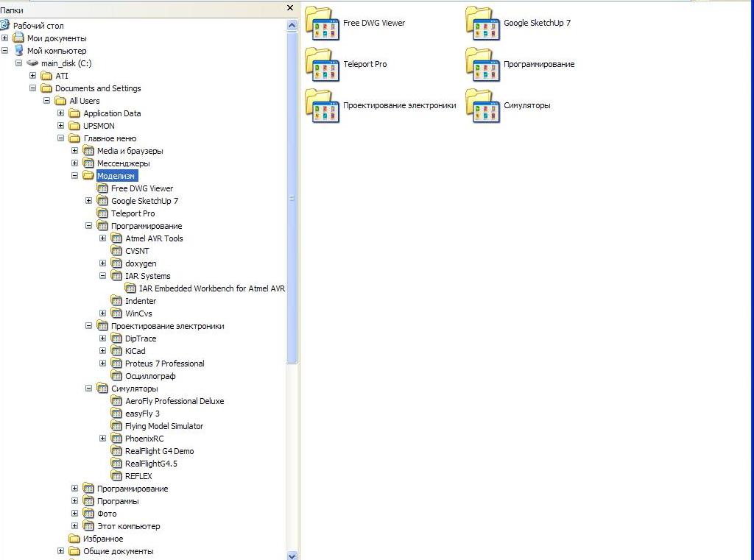This screenshot has height=560, width=754.
Task: Expand the Мои документы node
Action: 5,38
